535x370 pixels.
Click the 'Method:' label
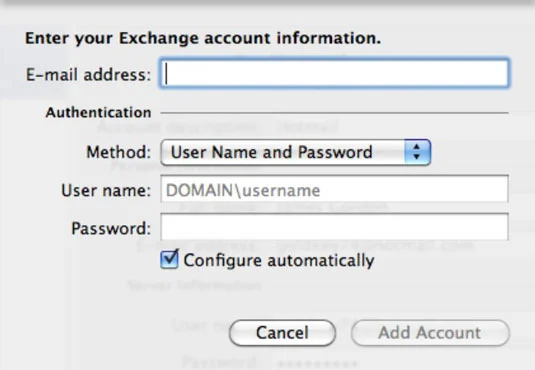point(118,152)
